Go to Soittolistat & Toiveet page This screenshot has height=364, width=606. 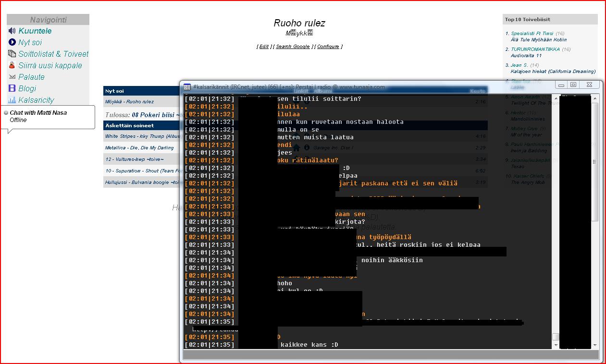53,54
